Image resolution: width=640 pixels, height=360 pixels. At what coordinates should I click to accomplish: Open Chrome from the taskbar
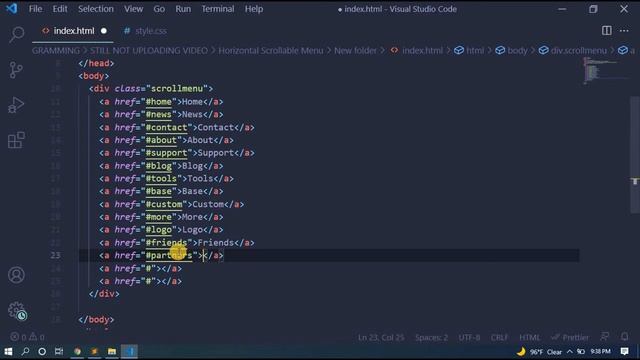click(77, 351)
